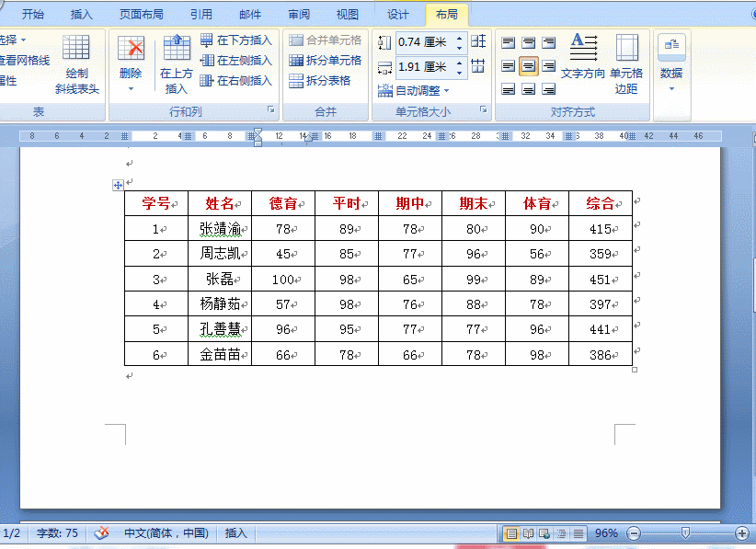Open the Select (选择) dropdown

13,40
